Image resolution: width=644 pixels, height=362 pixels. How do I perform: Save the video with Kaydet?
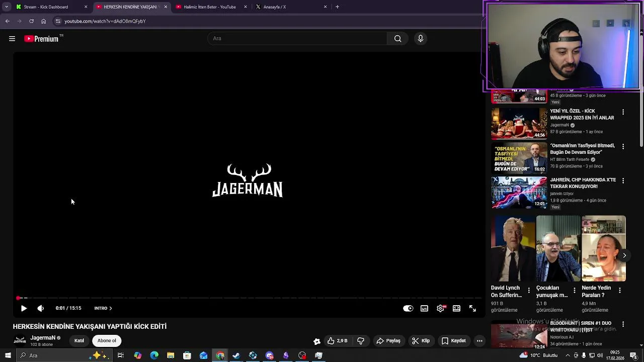(453, 341)
